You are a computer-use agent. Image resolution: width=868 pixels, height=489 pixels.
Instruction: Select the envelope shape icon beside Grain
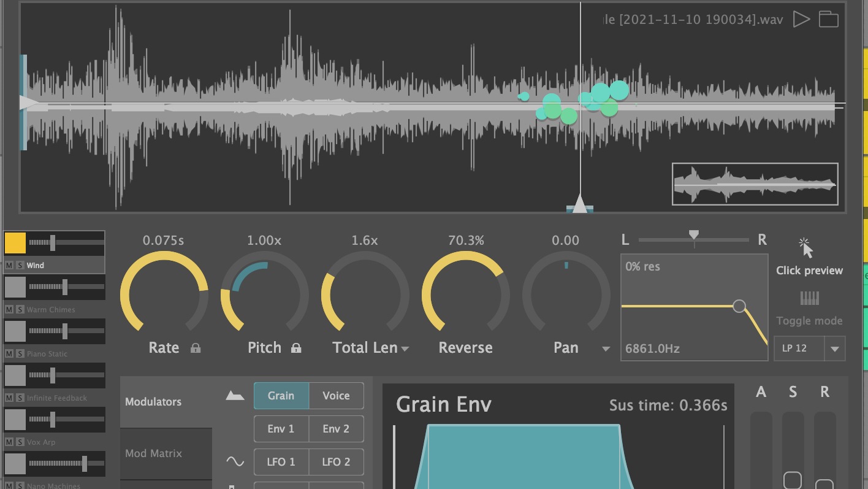tap(235, 396)
